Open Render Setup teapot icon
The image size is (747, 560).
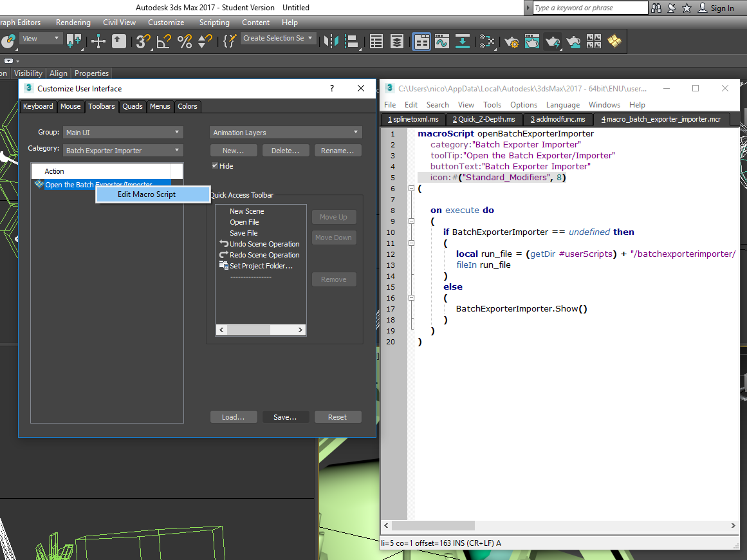(512, 41)
